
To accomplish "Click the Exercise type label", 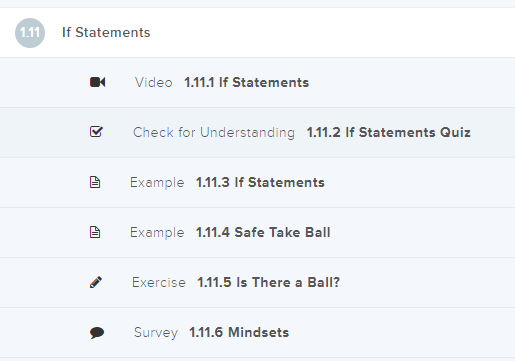I will click(x=159, y=282).
